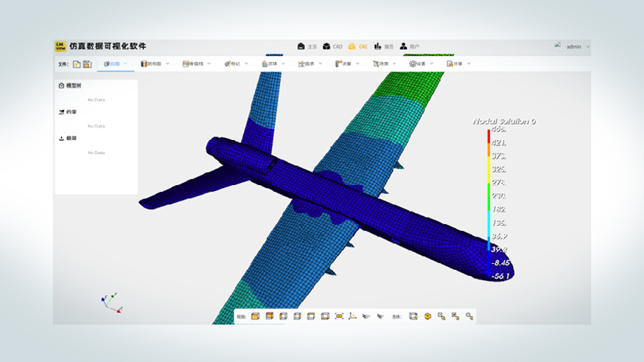Click the coordinate axes icon in bottom toolbar
Viewport: 644px width, 362px height.
353,316
